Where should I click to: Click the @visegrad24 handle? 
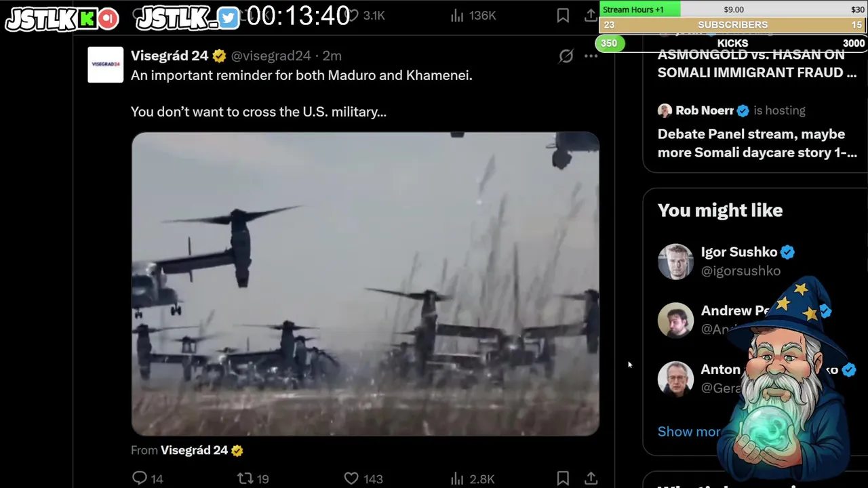click(271, 56)
